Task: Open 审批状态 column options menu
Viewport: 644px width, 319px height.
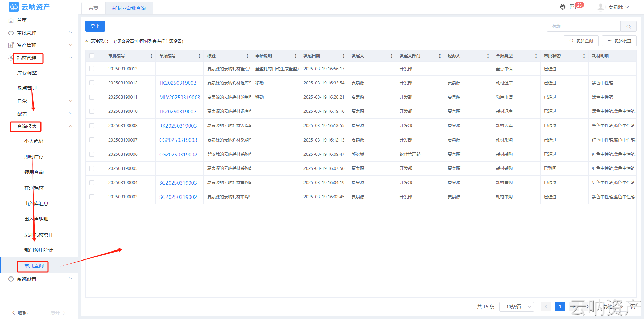Action: click(x=584, y=56)
